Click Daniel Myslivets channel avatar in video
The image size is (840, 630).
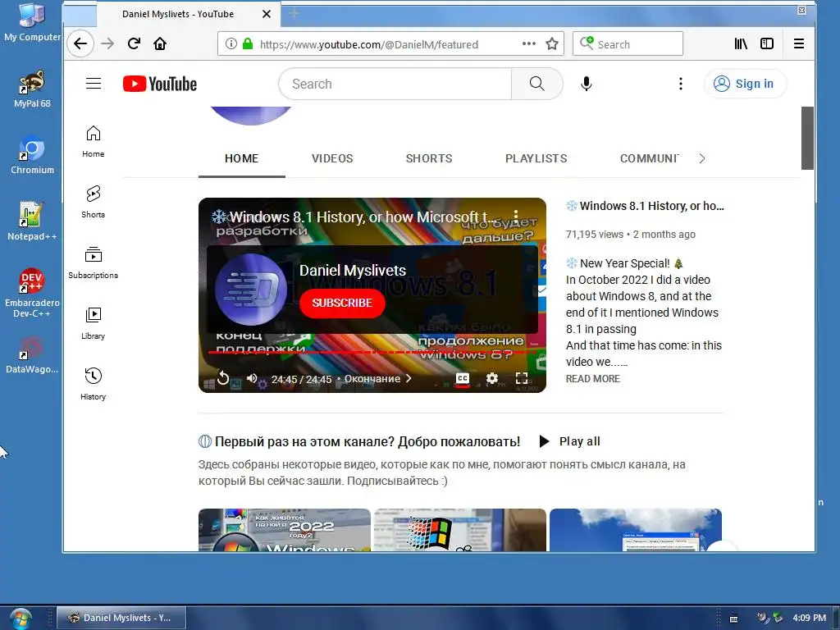251,290
